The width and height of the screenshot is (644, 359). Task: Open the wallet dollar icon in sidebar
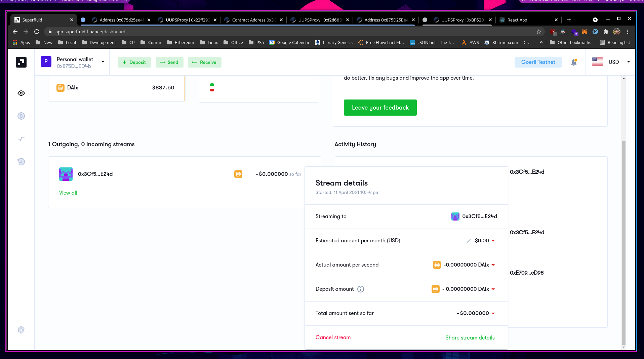[21, 116]
